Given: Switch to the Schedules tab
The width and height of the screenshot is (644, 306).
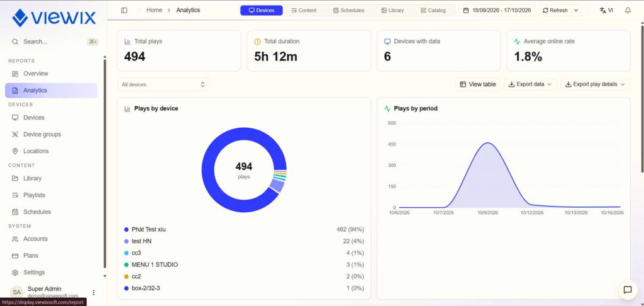Looking at the screenshot, I should pyautogui.click(x=348, y=10).
